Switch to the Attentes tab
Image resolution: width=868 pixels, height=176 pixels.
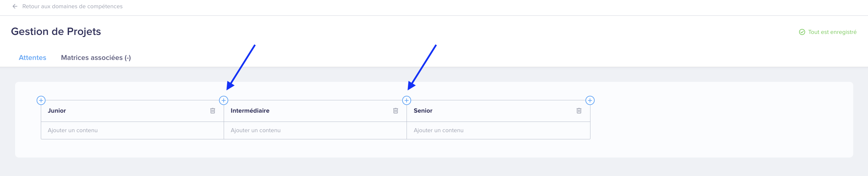(33, 58)
